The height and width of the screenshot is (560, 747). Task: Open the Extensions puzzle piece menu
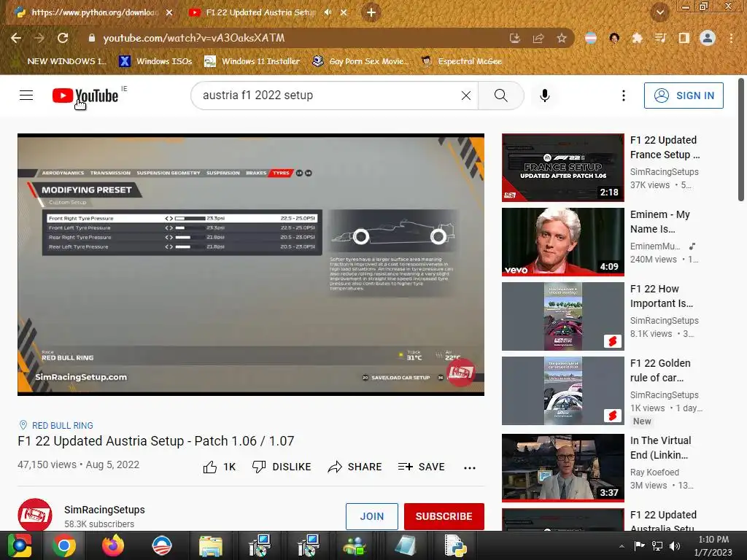click(637, 38)
